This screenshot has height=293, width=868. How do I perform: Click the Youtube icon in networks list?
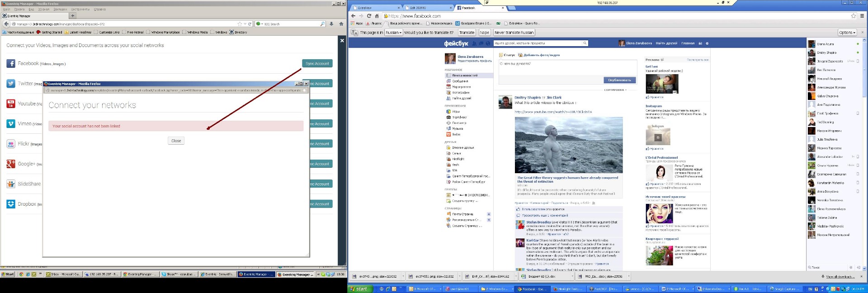pyautogui.click(x=11, y=104)
